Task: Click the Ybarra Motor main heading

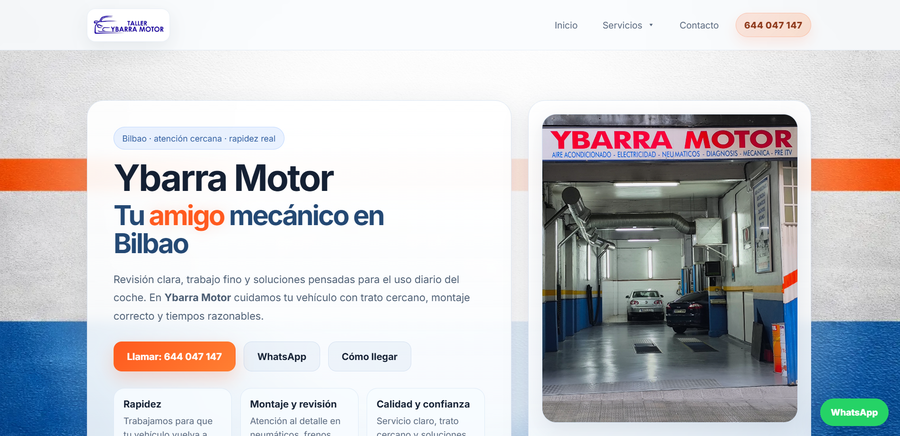Action: coord(223,178)
